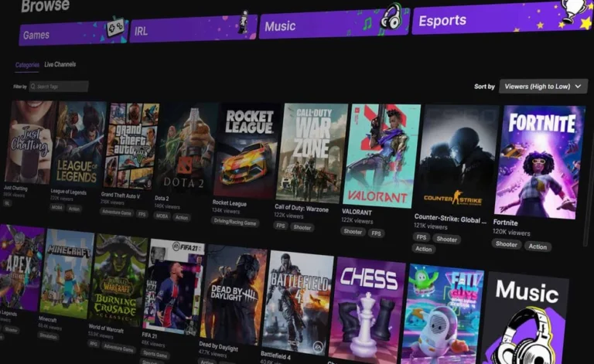This screenshot has height=364, width=594.
Task: Select the MOBA tag under Dota 2
Action: pos(162,216)
